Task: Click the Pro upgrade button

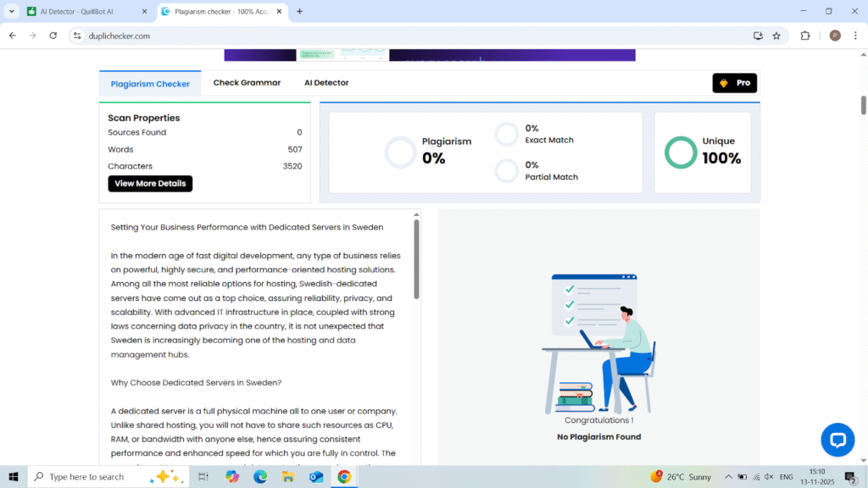Action: (734, 83)
